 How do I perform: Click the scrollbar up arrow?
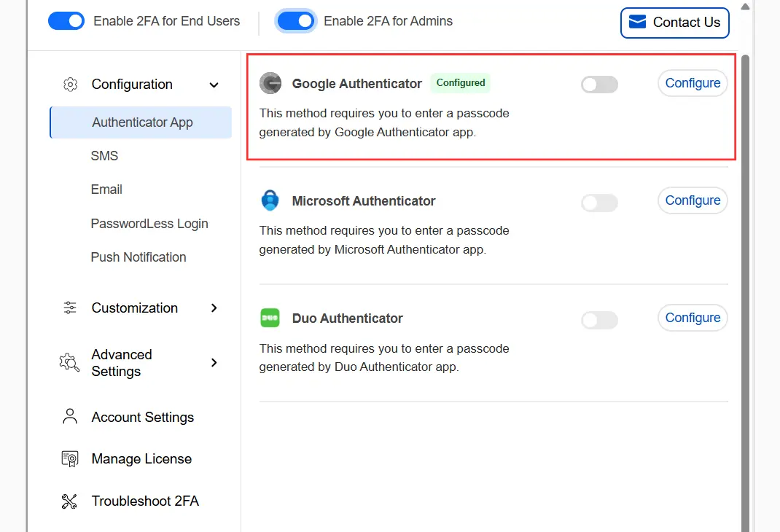click(x=745, y=7)
